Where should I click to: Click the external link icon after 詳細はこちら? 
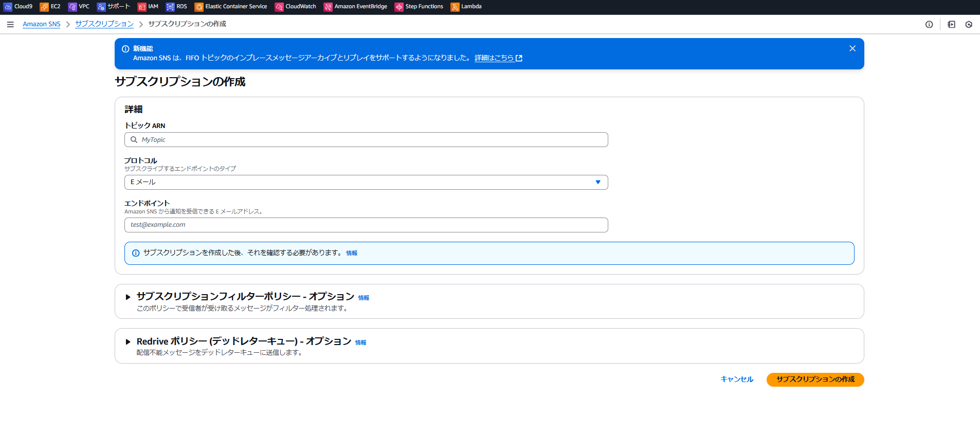point(519,58)
